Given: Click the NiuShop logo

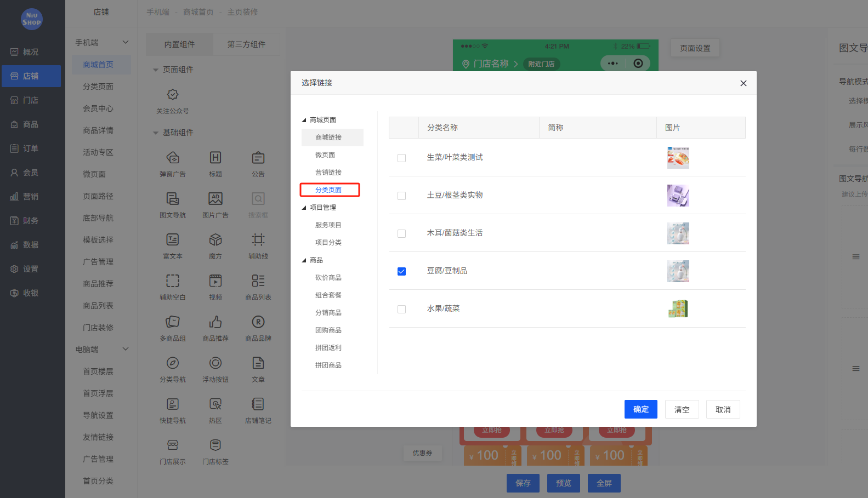Looking at the screenshot, I should [32, 19].
